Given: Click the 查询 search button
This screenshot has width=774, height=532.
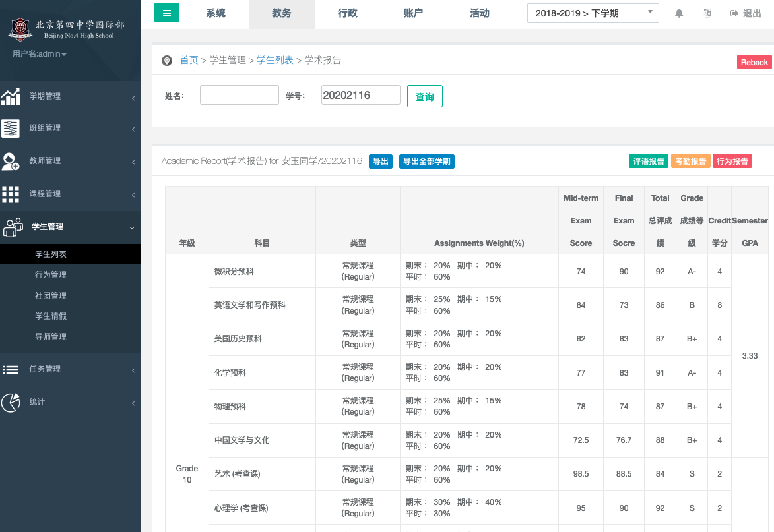Looking at the screenshot, I should point(424,96).
